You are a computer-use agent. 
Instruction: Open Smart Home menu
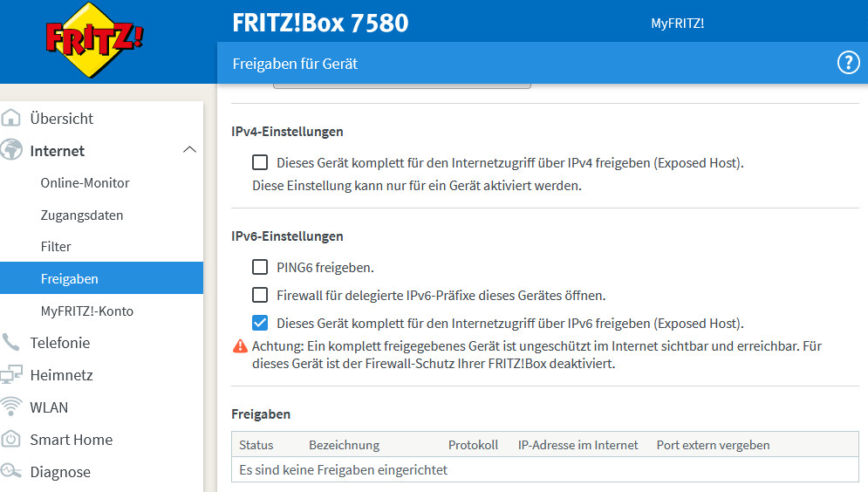point(72,440)
